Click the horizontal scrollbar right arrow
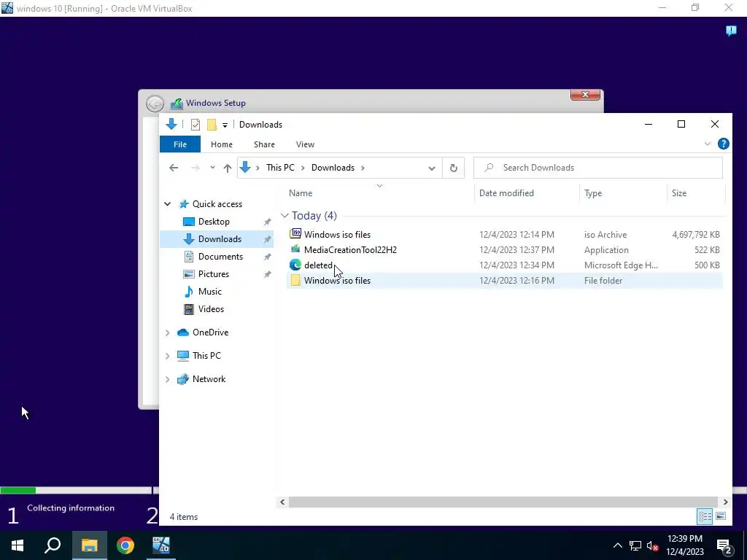The image size is (747, 560). (725, 502)
